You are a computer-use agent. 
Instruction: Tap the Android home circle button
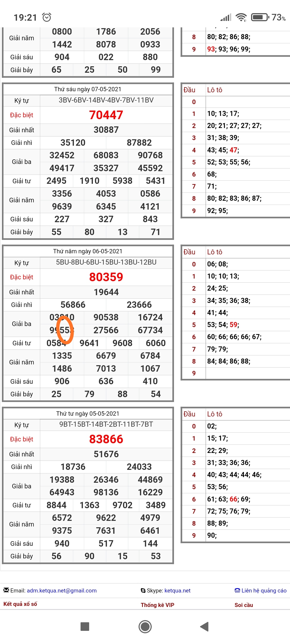click(x=145, y=627)
